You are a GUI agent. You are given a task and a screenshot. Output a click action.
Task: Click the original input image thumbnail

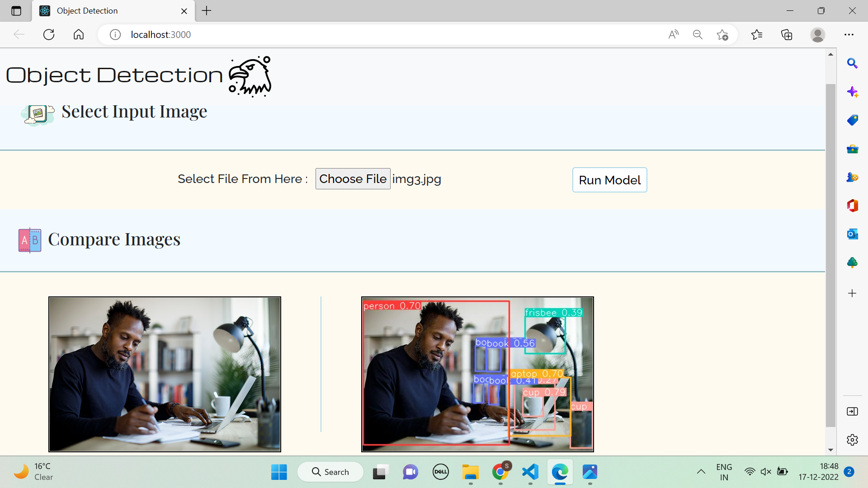click(165, 374)
